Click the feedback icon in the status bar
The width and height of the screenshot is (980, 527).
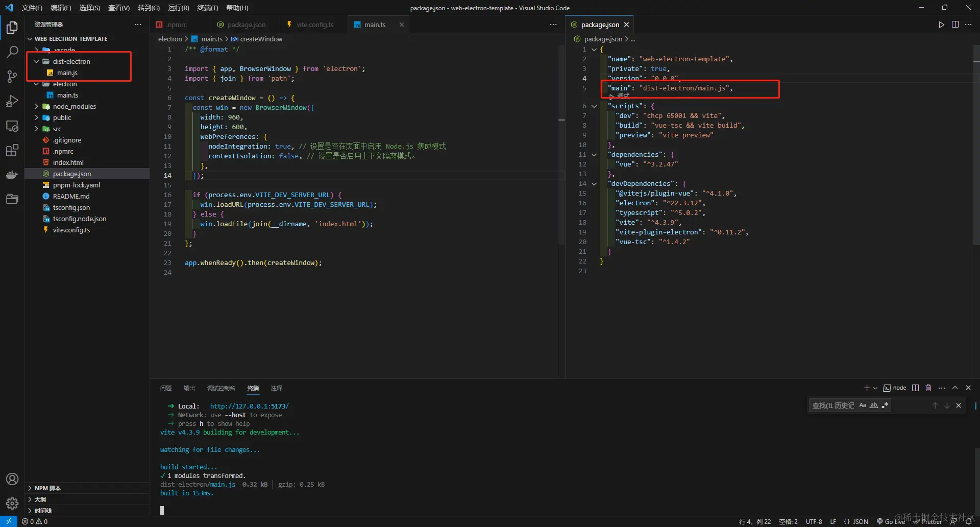(x=953, y=521)
